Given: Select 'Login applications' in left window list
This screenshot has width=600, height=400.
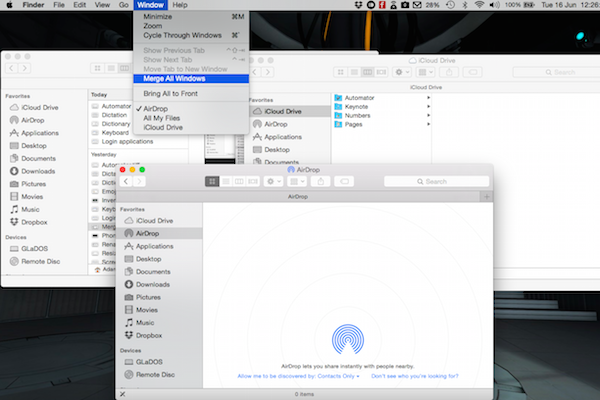Looking at the screenshot, I should click(127, 142).
